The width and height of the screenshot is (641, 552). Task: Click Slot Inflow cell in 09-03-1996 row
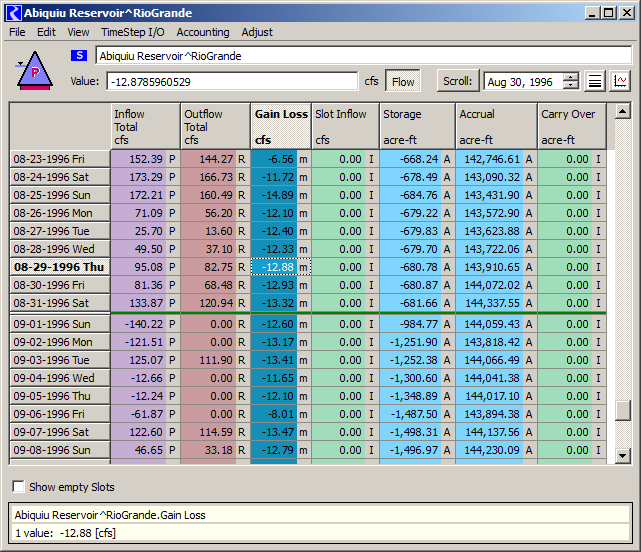345,360
